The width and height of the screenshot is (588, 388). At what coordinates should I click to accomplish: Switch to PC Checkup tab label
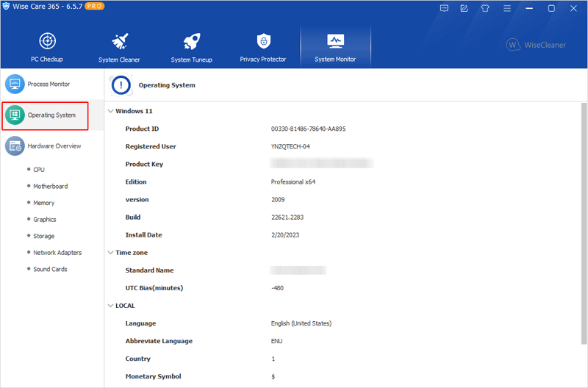[47, 60]
